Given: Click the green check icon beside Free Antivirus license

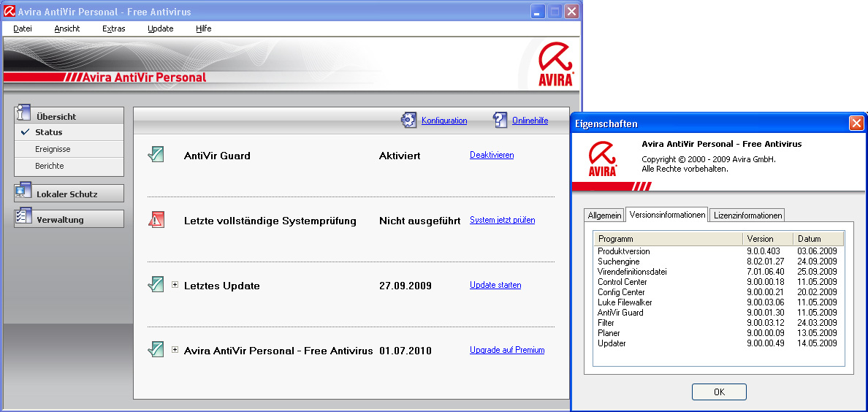Looking at the screenshot, I should click(x=156, y=349).
